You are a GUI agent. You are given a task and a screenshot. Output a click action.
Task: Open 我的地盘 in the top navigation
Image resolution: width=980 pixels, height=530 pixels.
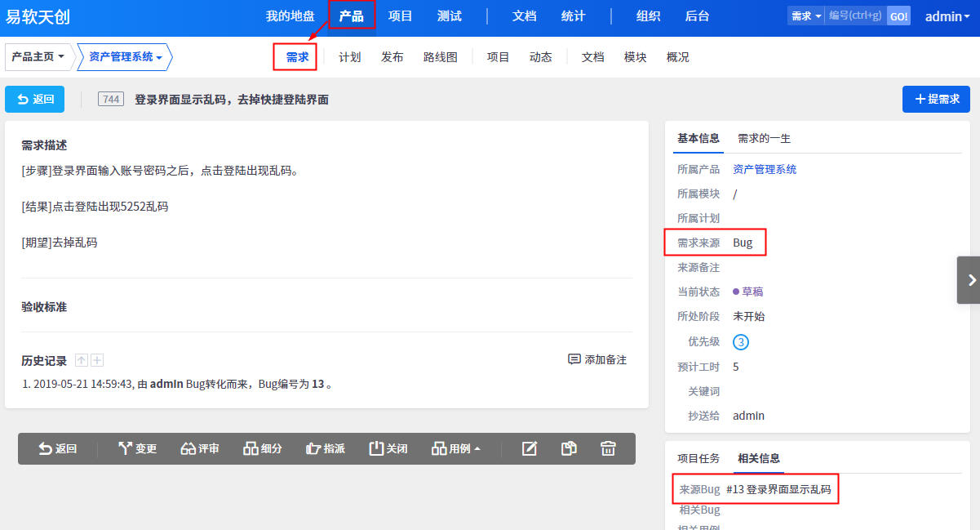[290, 16]
